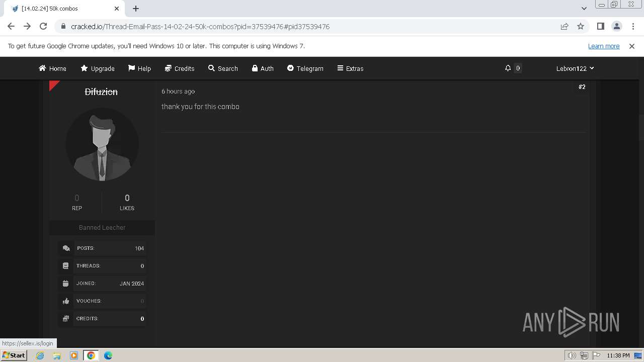Open the tab search dropdown arrow
Screen dimensions: 644x362
pyautogui.click(x=584, y=9)
